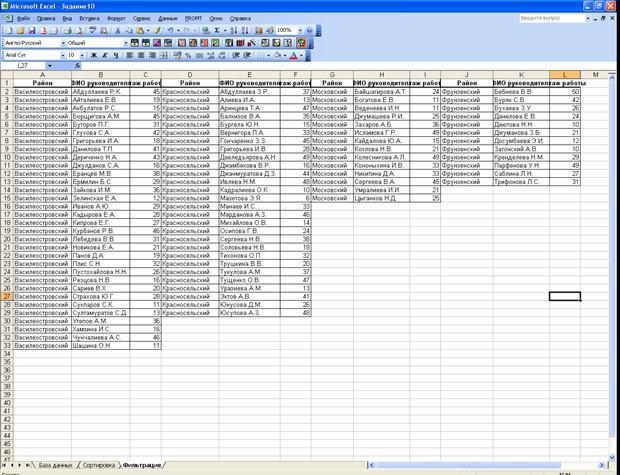Expand the Общий topic dropdown

coord(126,43)
